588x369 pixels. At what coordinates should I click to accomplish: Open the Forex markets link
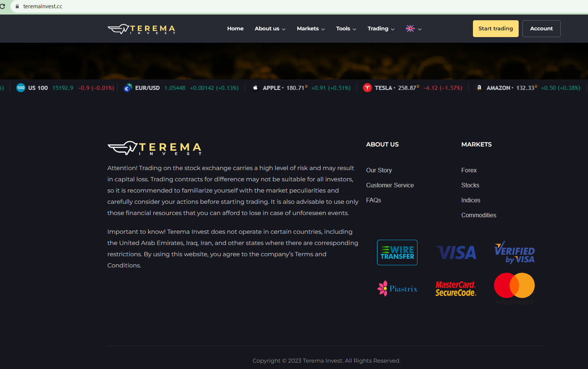[x=469, y=170]
